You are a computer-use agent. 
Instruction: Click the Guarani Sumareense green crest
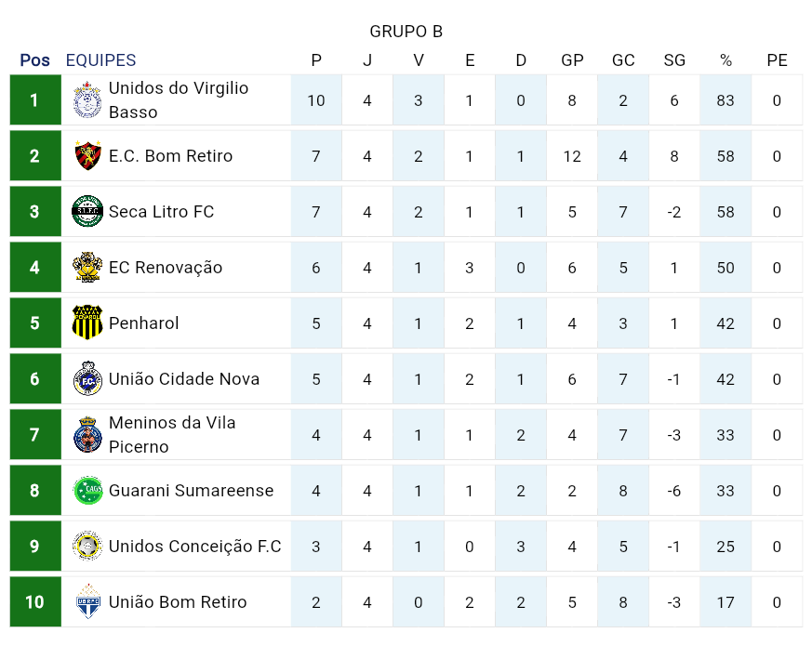tap(87, 491)
